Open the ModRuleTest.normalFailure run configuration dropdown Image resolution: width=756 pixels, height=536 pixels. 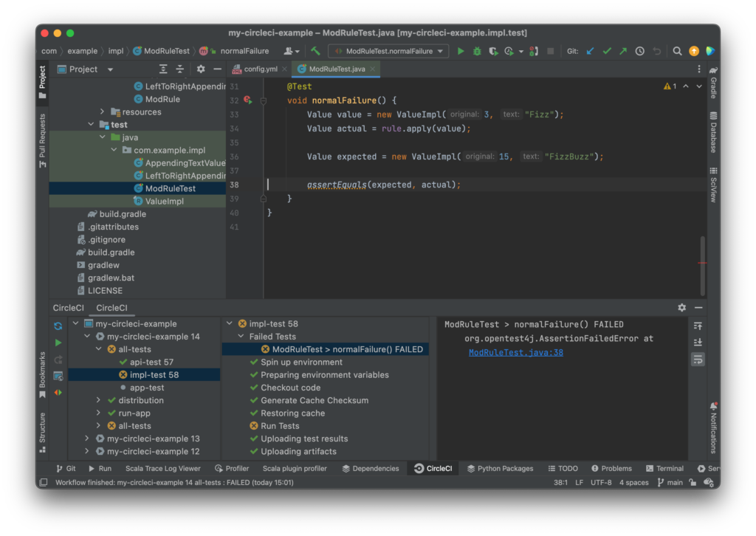tap(388, 51)
